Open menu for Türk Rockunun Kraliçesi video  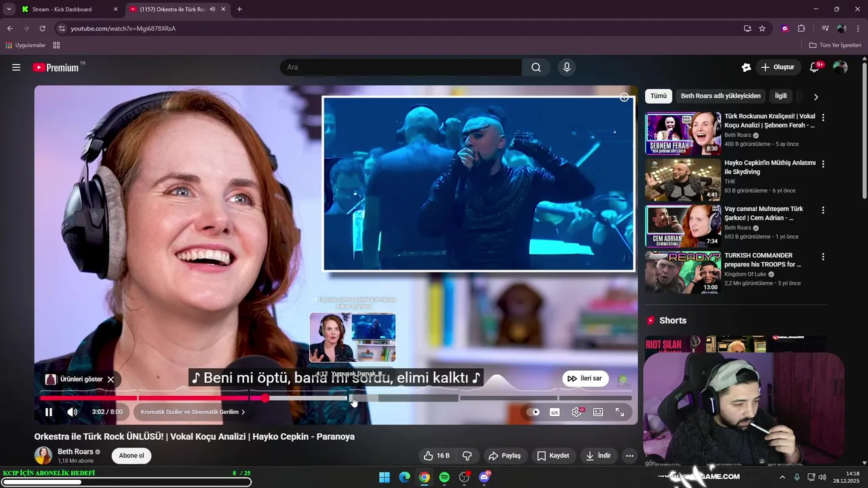(x=823, y=117)
